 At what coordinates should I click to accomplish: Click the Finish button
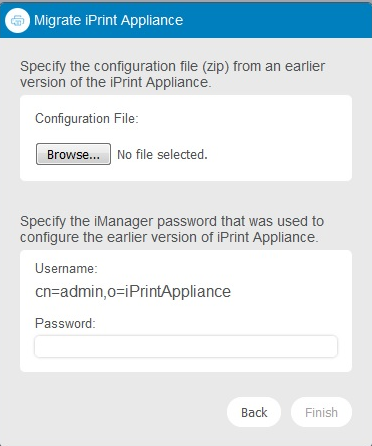tap(321, 412)
